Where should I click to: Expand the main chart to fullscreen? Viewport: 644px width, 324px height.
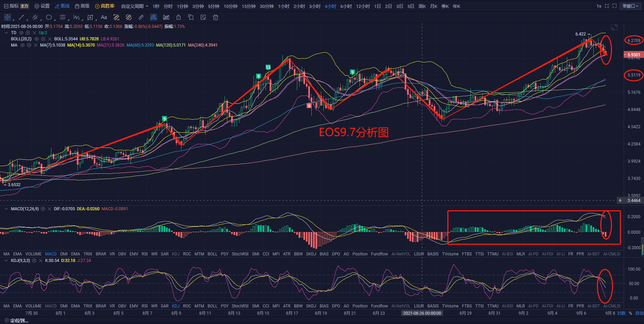point(614,27)
